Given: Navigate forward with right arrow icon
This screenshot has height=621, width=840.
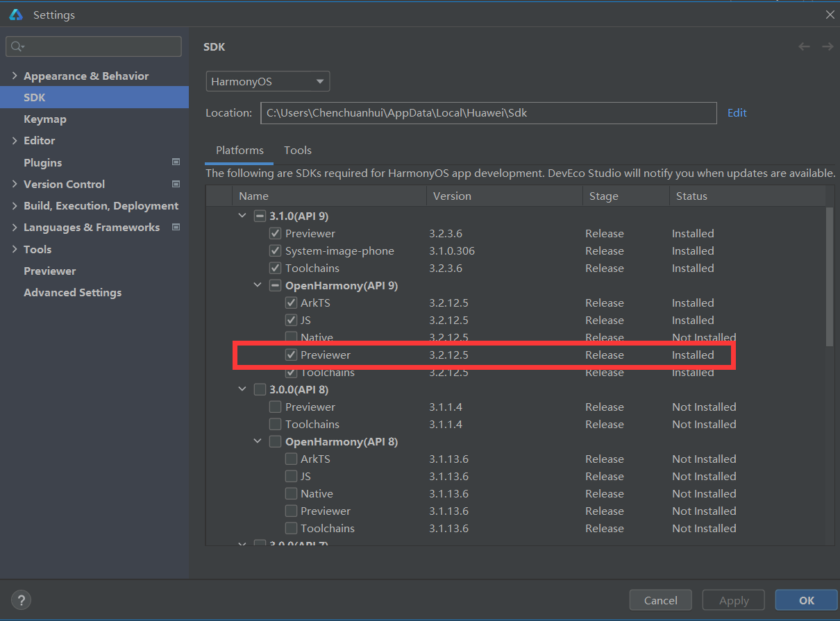Looking at the screenshot, I should [828, 46].
